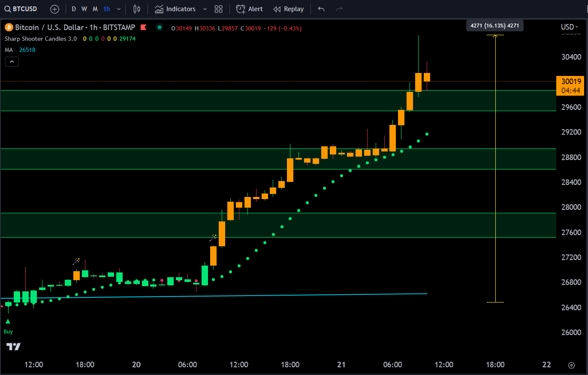Click the MA value 26518

27,50
